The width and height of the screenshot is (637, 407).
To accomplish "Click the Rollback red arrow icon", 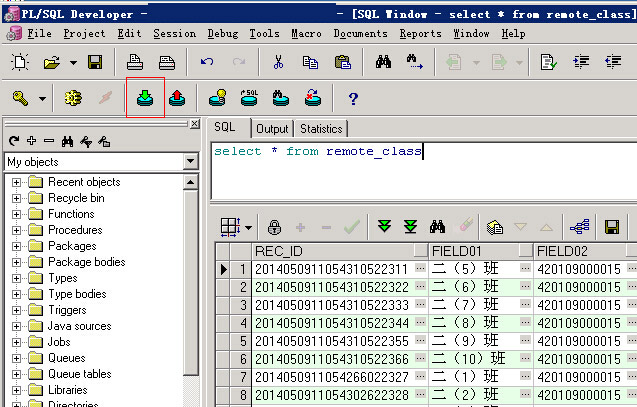I will click(177, 98).
